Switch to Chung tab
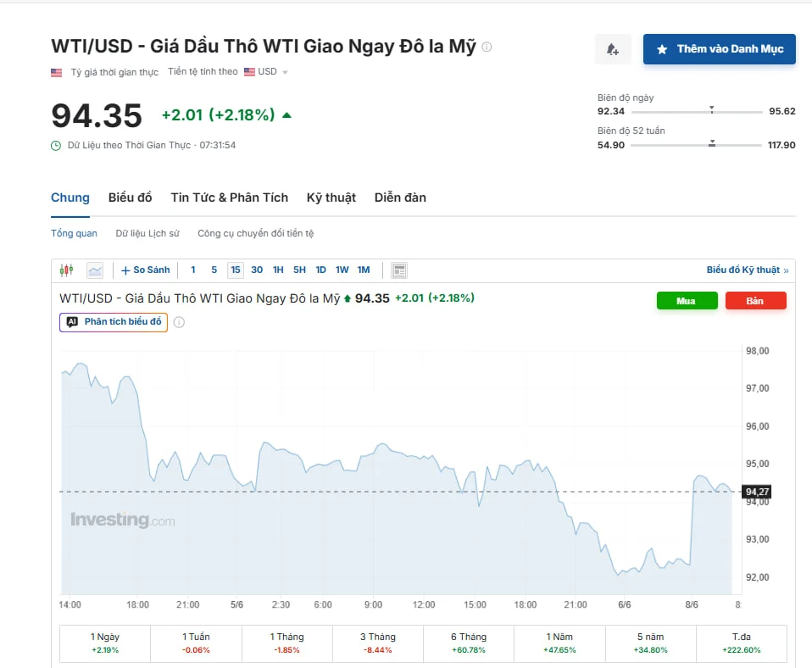Screen dimensions: 812x668 pyautogui.click(x=70, y=198)
